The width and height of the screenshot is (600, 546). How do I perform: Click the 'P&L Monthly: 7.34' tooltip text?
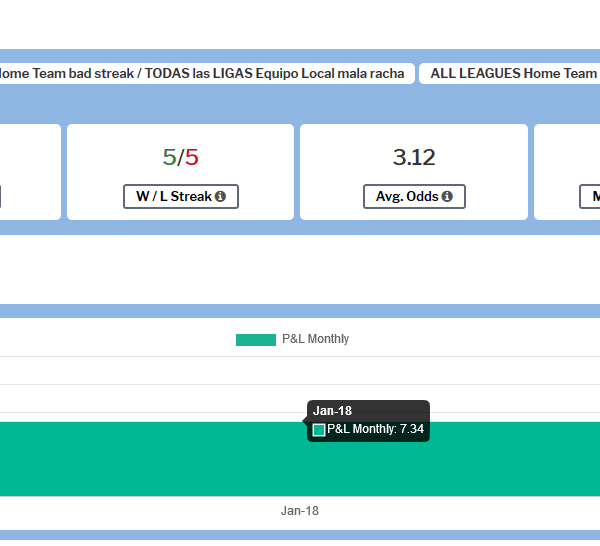tap(375, 429)
